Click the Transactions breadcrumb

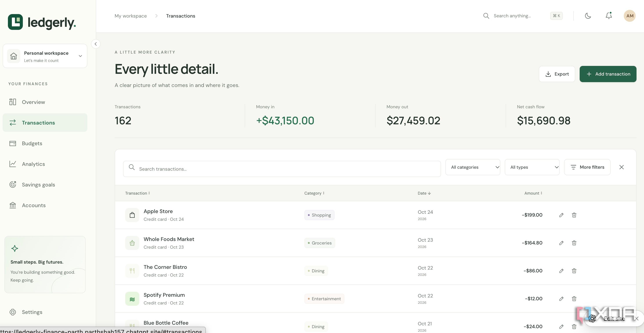pos(181,16)
